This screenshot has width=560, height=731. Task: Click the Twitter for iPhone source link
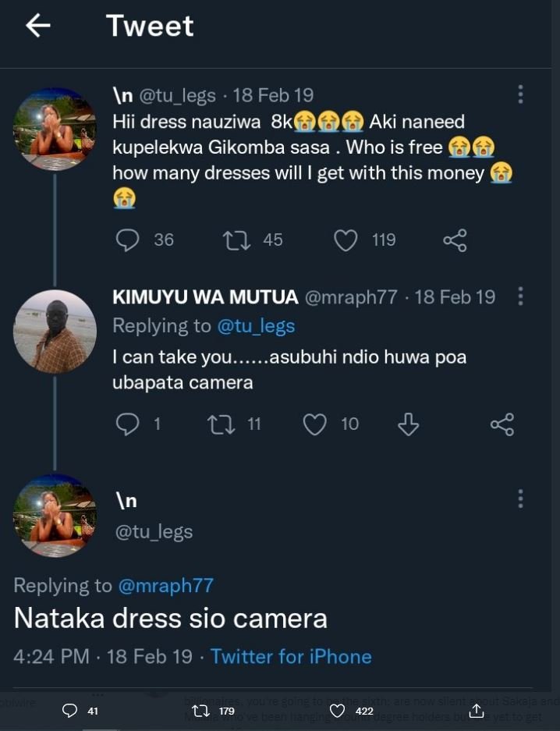click(292, 657)
